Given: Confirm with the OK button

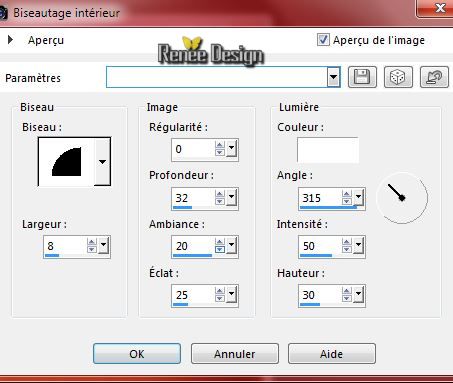Looking at the screenshot, I should 137,354.
